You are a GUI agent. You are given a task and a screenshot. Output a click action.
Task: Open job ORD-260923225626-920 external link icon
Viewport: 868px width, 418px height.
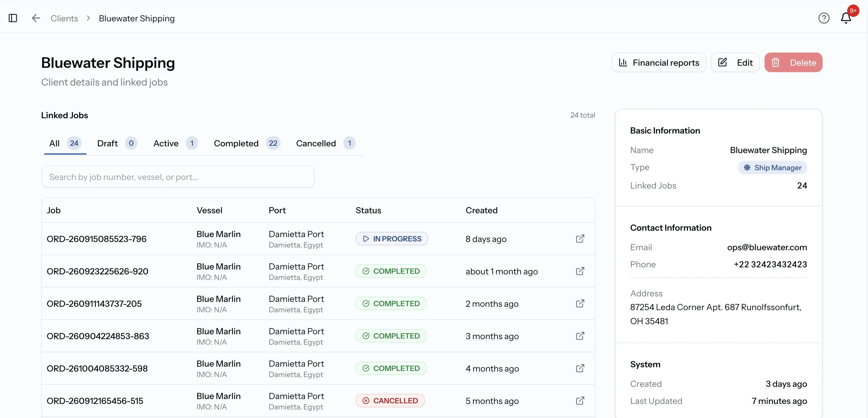click(580, 271)
